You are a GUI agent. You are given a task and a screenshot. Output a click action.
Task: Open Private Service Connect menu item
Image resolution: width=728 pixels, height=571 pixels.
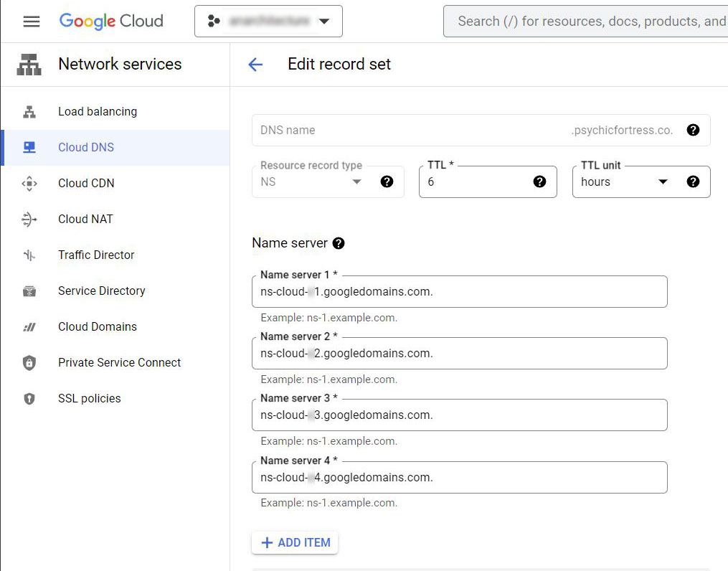115,362
